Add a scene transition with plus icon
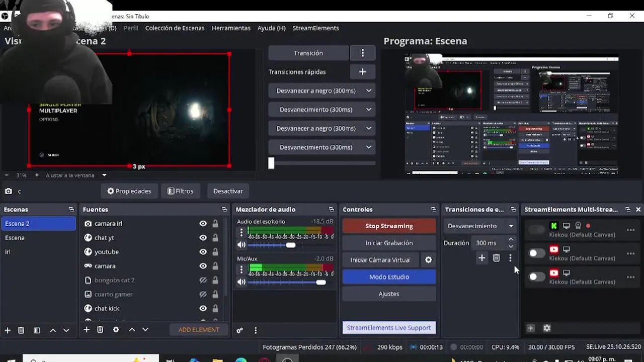The width and height of the screenshot is (644, 362). click(x=482, y=258)
